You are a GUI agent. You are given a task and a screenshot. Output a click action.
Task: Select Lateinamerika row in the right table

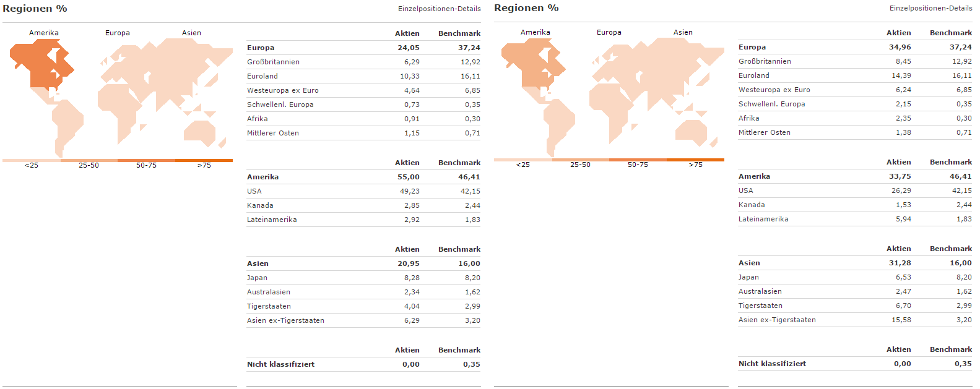tap(855, 219)
